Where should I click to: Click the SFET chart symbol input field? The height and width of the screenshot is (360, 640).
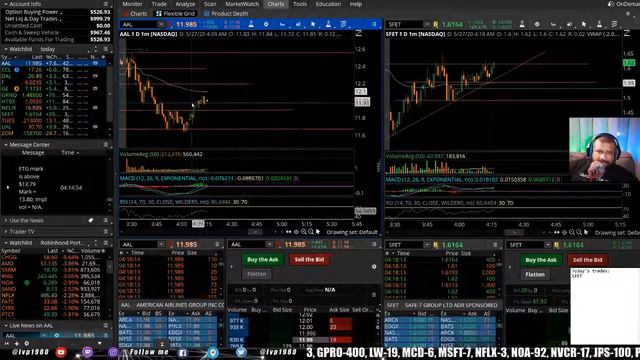404,24
